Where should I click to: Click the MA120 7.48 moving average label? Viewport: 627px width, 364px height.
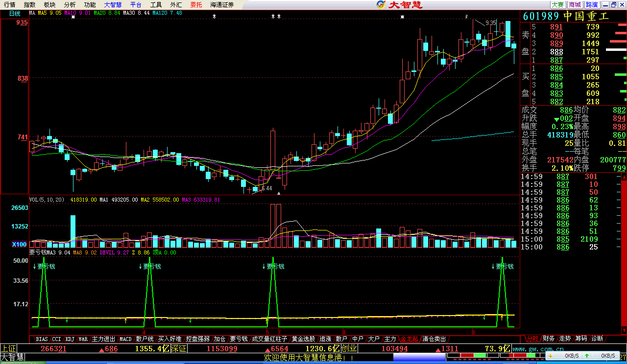(168, 13)
